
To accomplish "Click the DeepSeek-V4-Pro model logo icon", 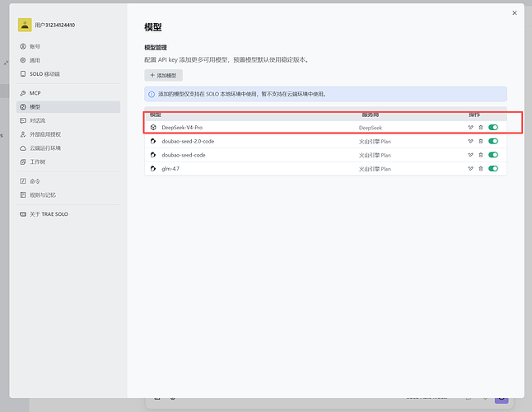I will point(153,127).
